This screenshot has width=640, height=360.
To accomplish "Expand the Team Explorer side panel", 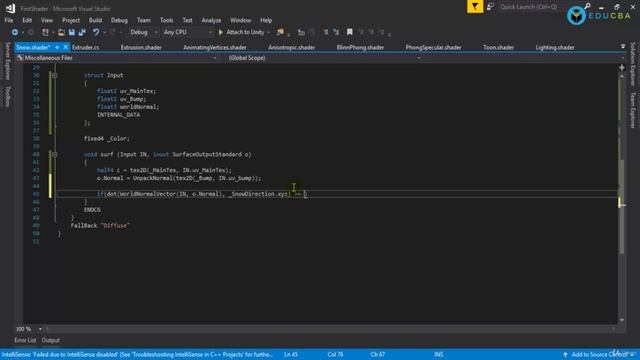I will point(633,110).
